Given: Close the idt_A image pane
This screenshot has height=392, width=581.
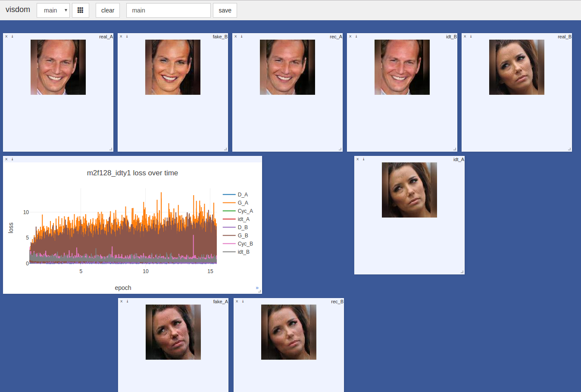Looking at the screenshot, I should (x=358, y=159).
